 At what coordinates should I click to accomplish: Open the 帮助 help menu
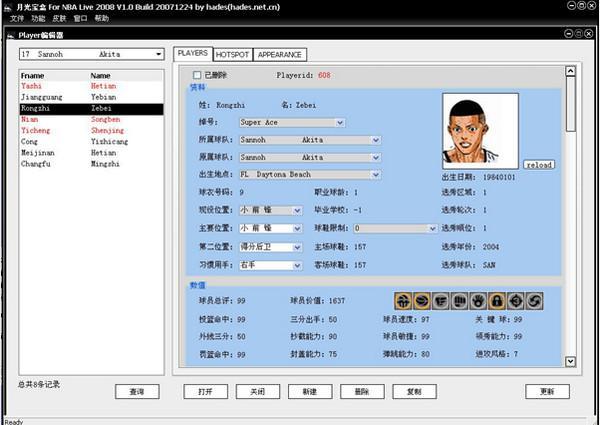(102, 18)
